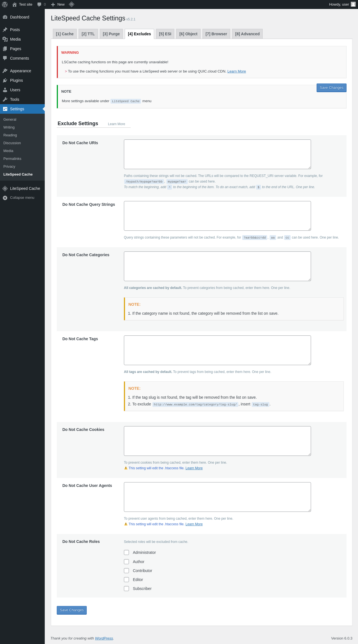
Task: Switch to the [8] Advanced tab
Action: click(x=247, y=34)
